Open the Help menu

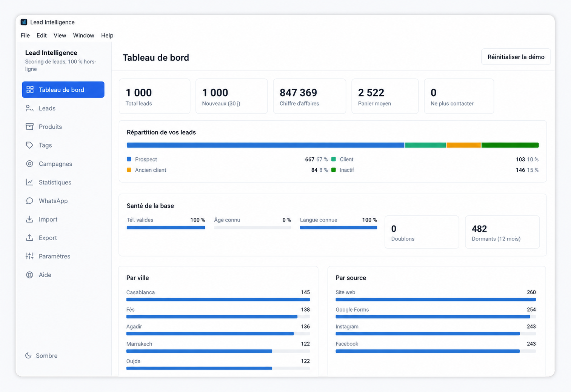107,35
